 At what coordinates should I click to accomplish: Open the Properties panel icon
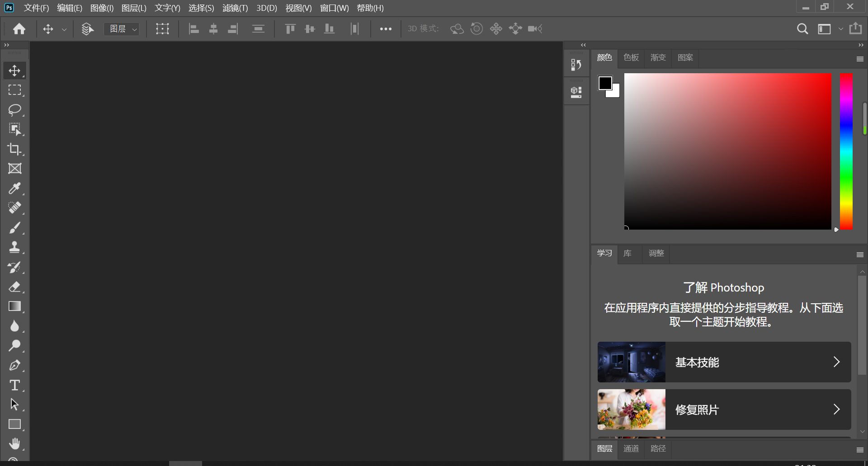tap(576, 92)
